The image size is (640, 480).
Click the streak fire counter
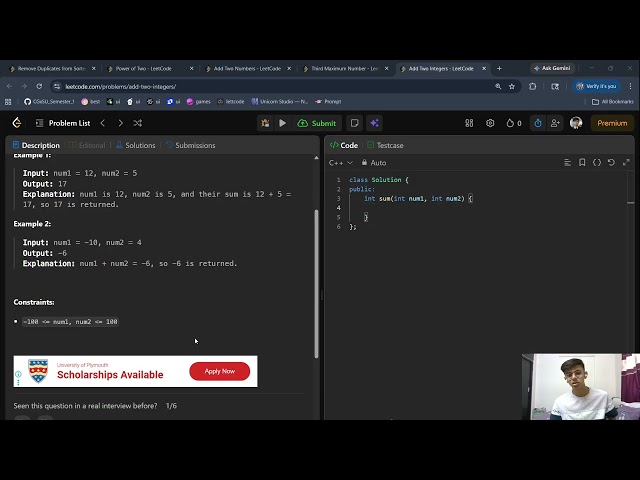tap(514, 123)
